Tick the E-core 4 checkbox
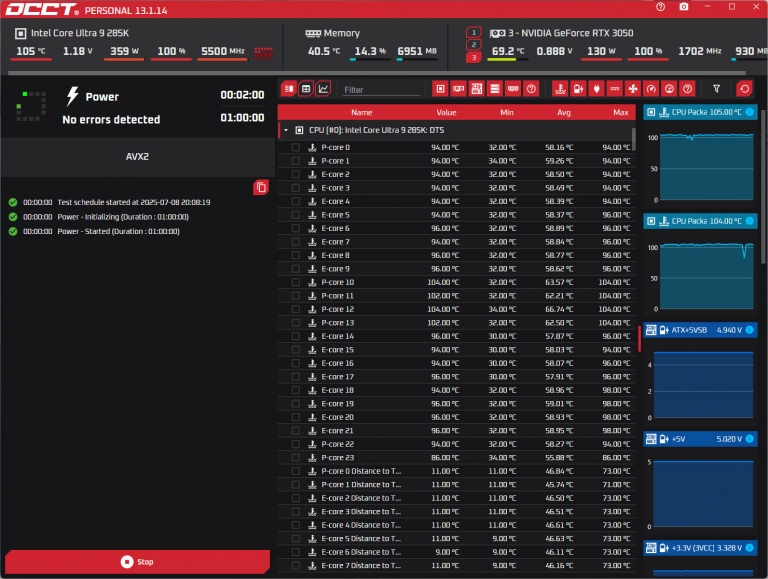This screenshot has height=579, width=768. (x=296, y=201)
